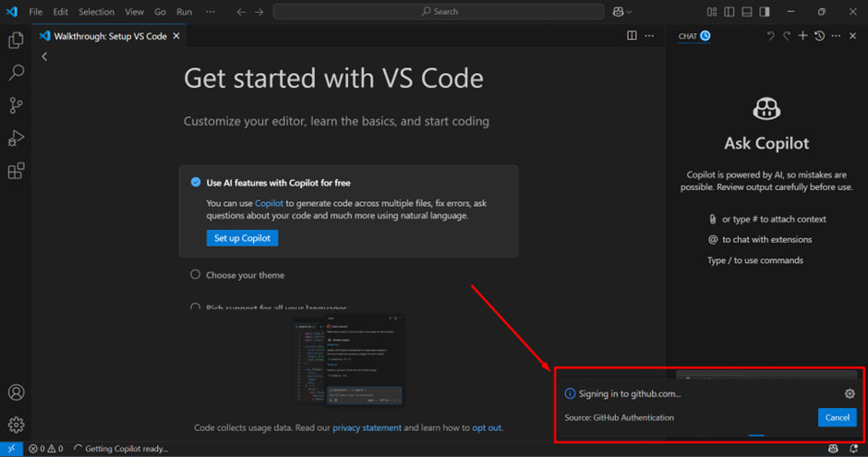Viewport: 868px width, 457px height.
Task: Cancel the GitHub sign-in notification
Action: pos(837,417)
